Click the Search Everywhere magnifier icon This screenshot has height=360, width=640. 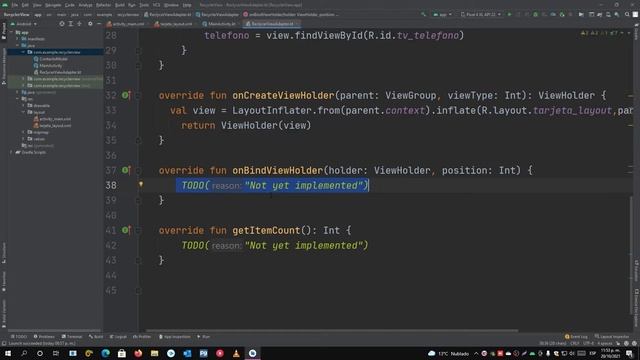pos(627,14)
